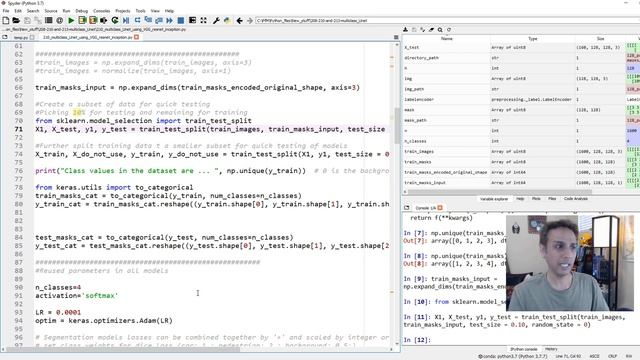This screenshot has height=360, width=640.
Task: Open the PYTHONPATH manager icon
Action: click(227, 20)
